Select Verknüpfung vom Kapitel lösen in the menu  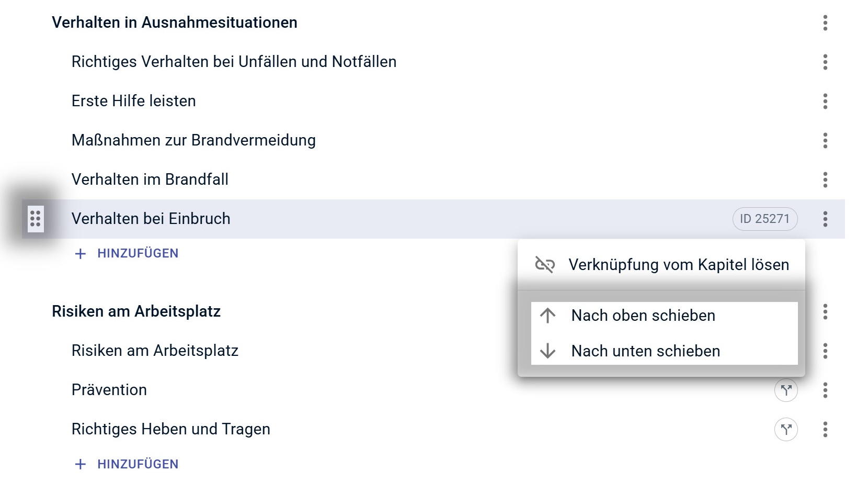point(679,265)
